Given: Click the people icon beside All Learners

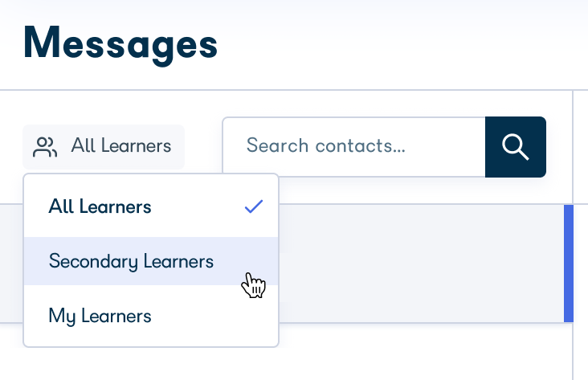Looking at the screenshot, I should point(45,147).
